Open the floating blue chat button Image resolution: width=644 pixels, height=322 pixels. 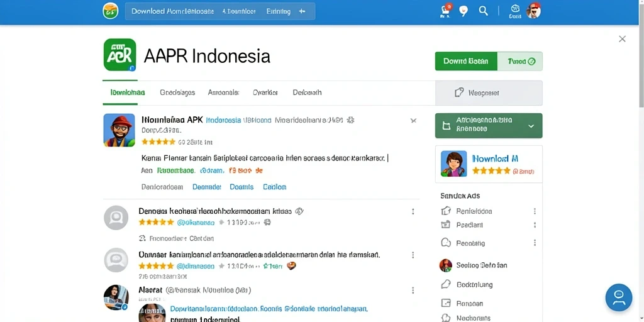pos(619,297)
